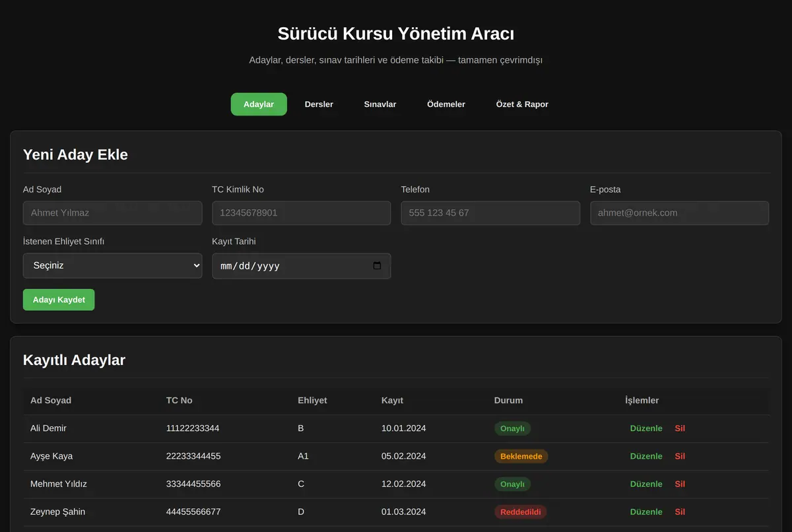The height and width of the screenshot is (532, 792).
Task: Select the name Zeynep Şahin
Action: [57, 512]
